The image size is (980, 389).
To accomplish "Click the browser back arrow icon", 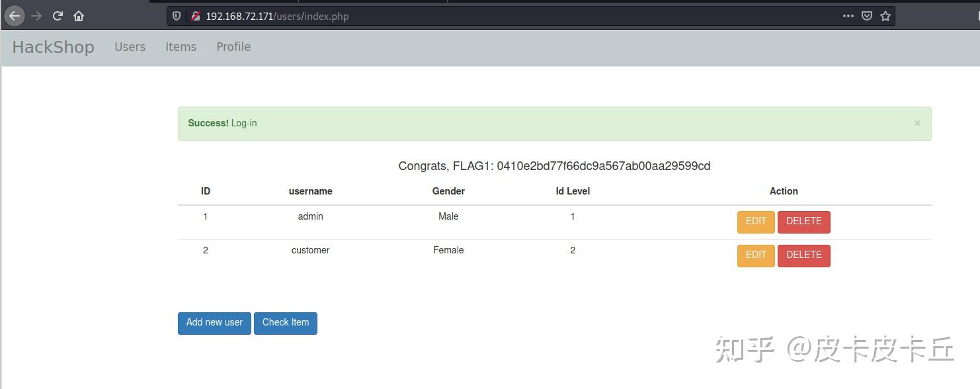I will coord(15,16).
